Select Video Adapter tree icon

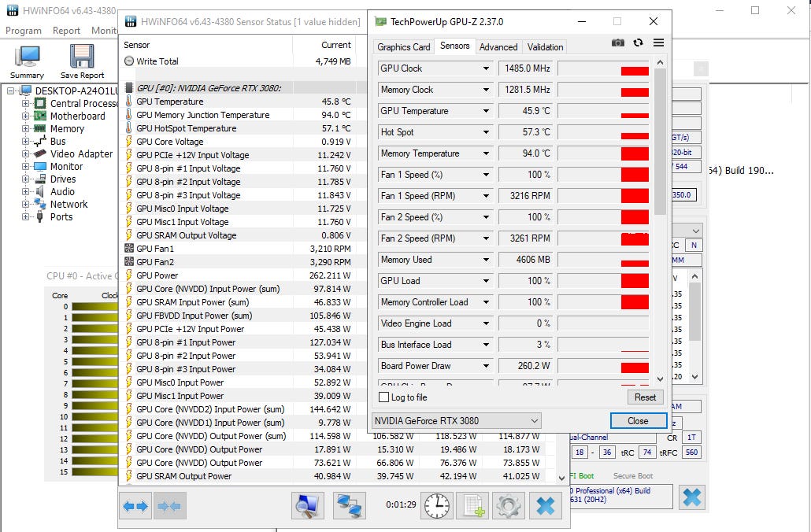coord(40,153)
